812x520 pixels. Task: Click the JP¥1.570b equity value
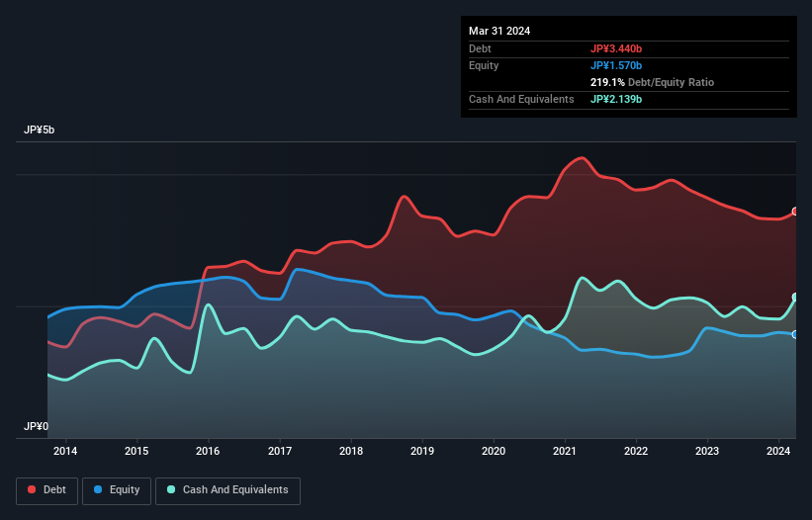pyautogui.click(x=616, y=65)
